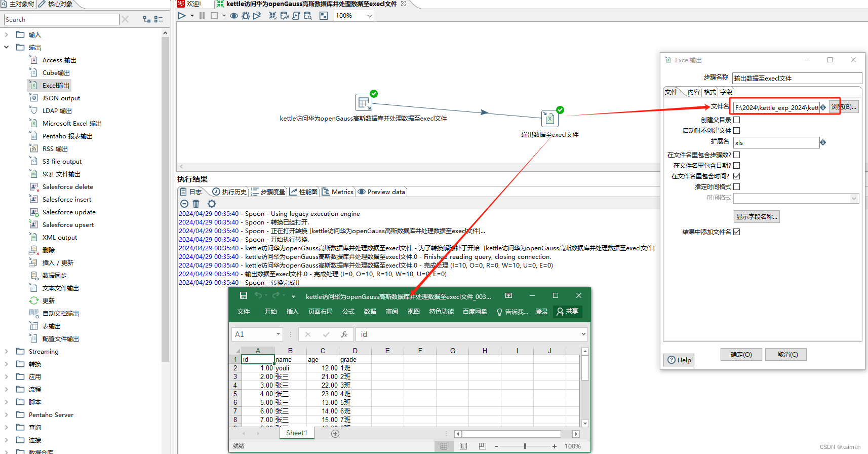Screen dimensions: 868x454
Task: Switch Excel to page layout view icon
Action: pos(463,446)
